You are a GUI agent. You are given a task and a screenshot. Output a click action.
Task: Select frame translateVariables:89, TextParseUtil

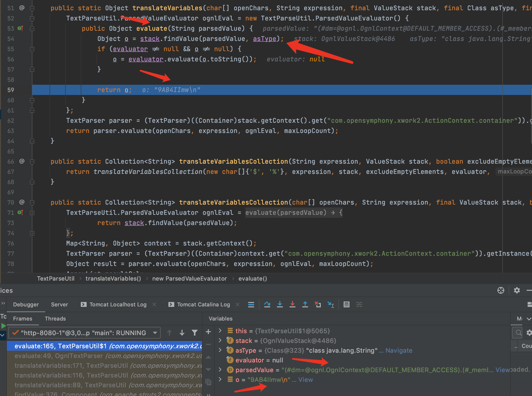tap(105, 385)
